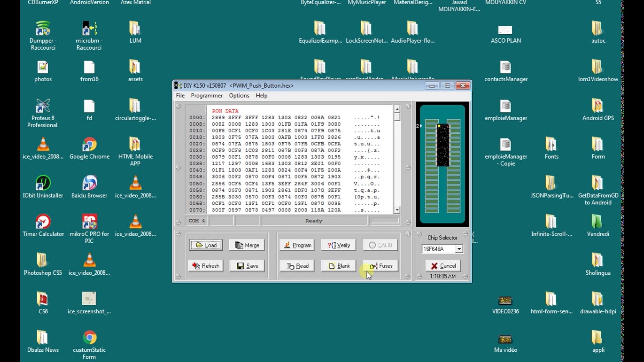The height and width of the screenshot is (362, 644).
Task: Select the IObit Uninstaller desktop icon
Action: 43,187
